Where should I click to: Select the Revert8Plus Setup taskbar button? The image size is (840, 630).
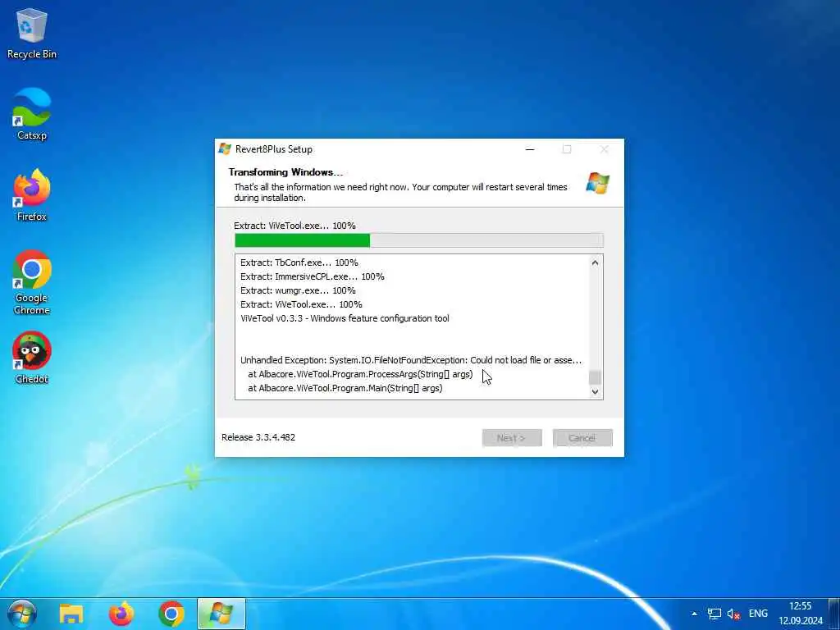coord(221,614)
